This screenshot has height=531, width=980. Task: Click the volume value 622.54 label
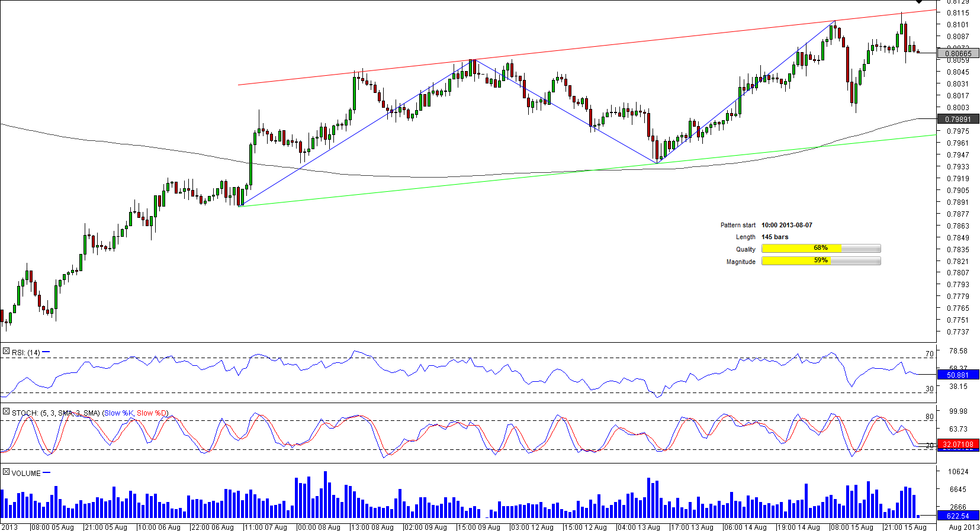957,516
